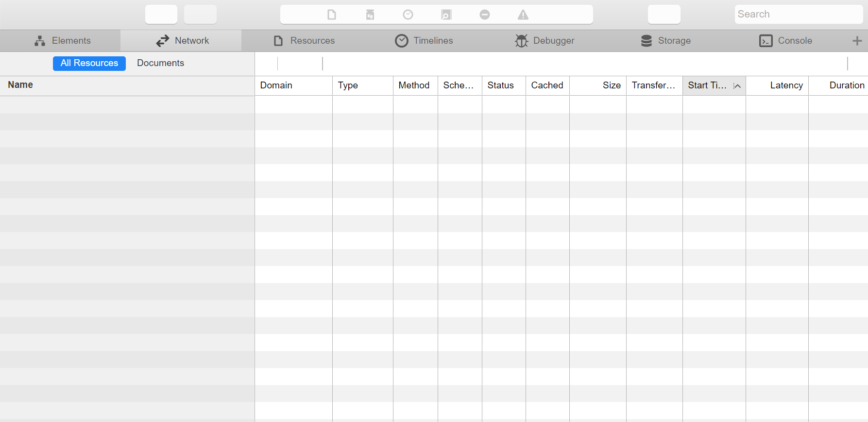This screenshot has height=422, width=868.
Task: Click the Transfer… column header
Action: (655, 85)
